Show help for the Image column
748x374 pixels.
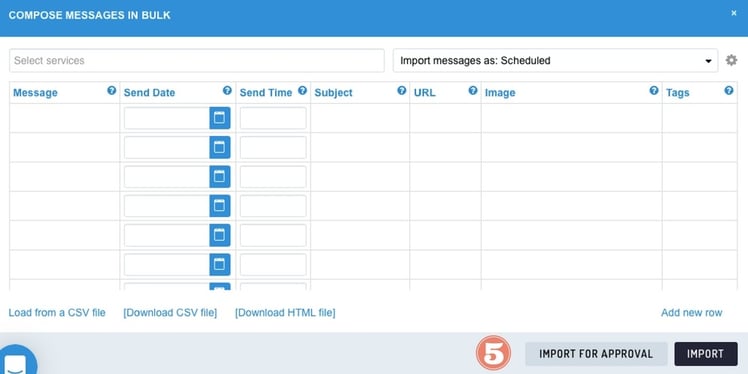[654, 91]
